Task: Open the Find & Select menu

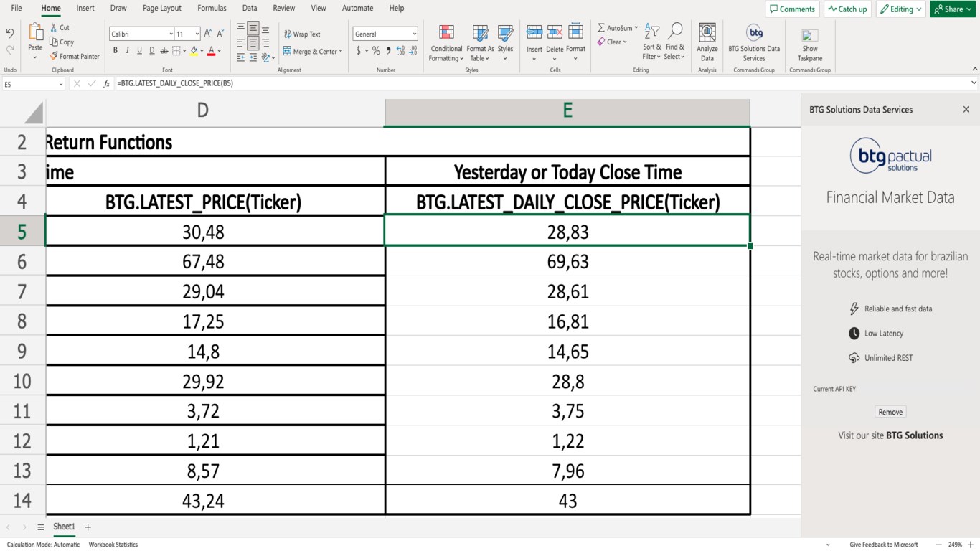Action: tap(674, 42)
